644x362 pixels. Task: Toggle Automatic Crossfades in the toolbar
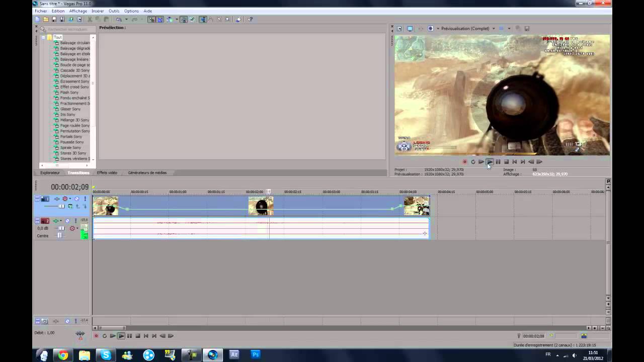click(x=160, y=19)
